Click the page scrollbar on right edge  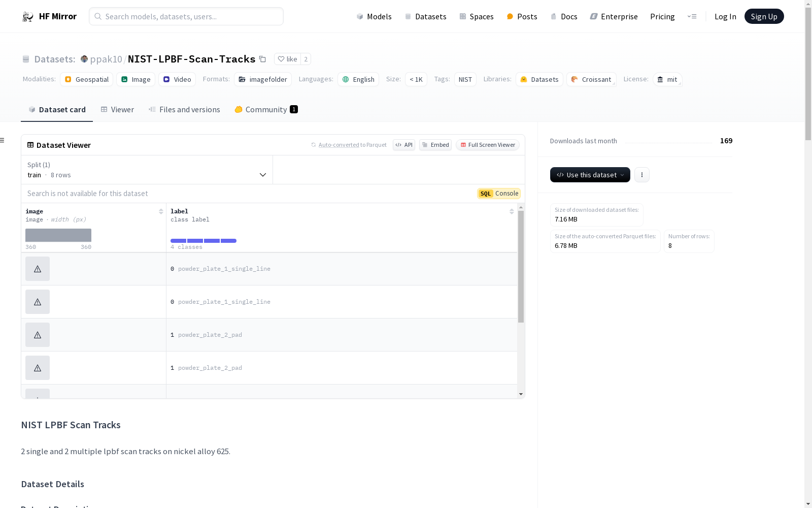(808, 74)
